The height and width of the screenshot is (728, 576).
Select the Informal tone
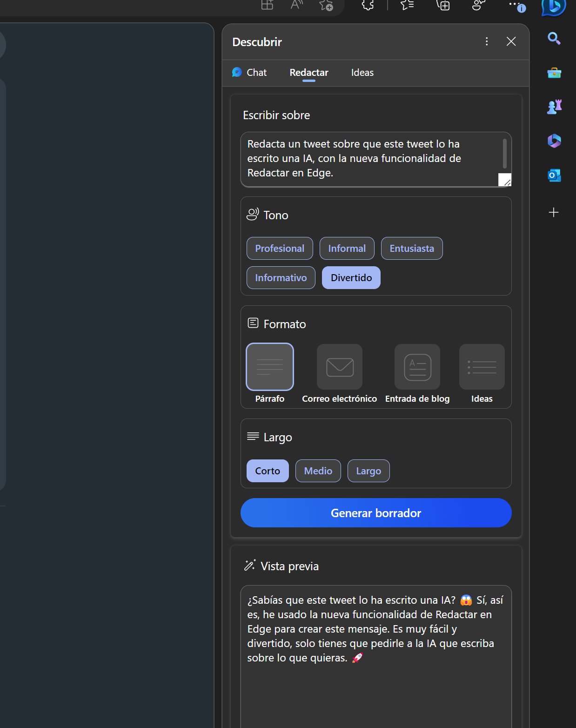[x=347, y=249]
